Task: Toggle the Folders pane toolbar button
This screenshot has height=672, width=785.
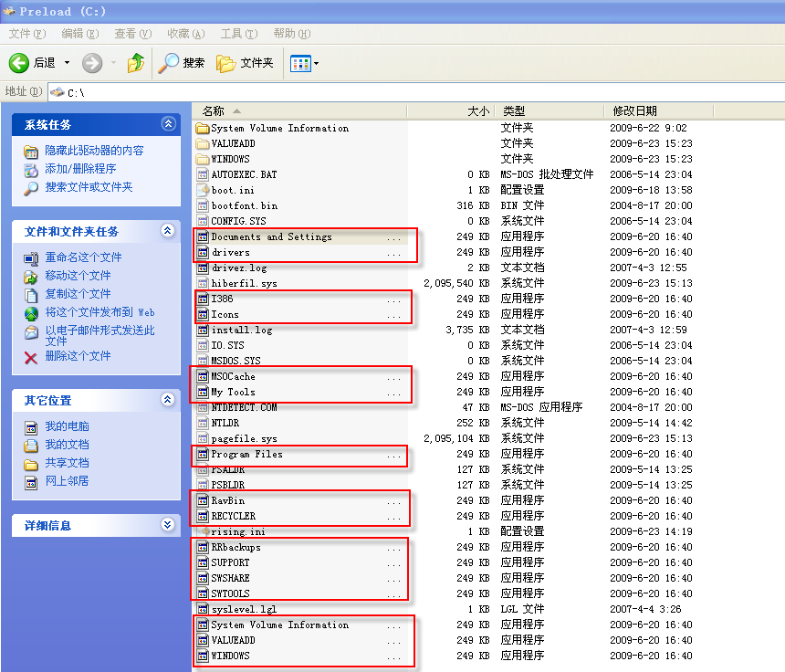Action: coord(245,63)
